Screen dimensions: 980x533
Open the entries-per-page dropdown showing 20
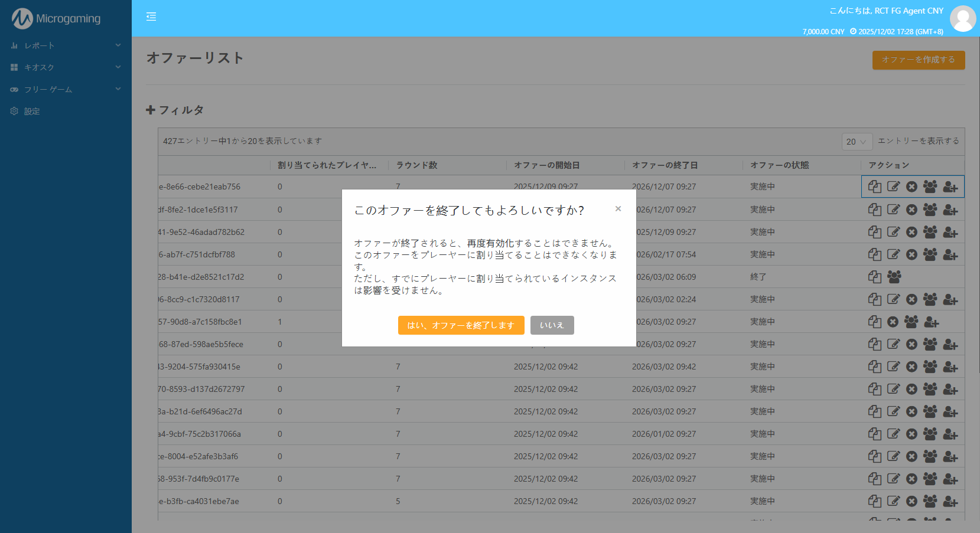[857, 142]
